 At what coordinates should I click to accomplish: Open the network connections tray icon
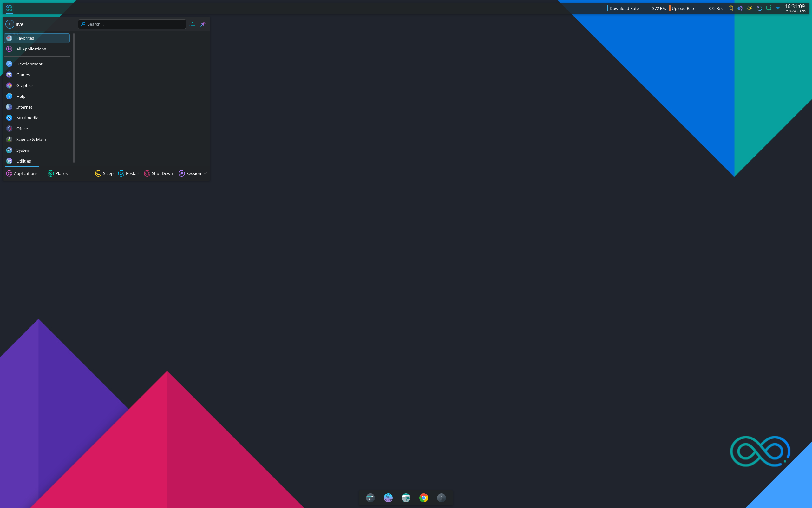(x=768, y=8)
